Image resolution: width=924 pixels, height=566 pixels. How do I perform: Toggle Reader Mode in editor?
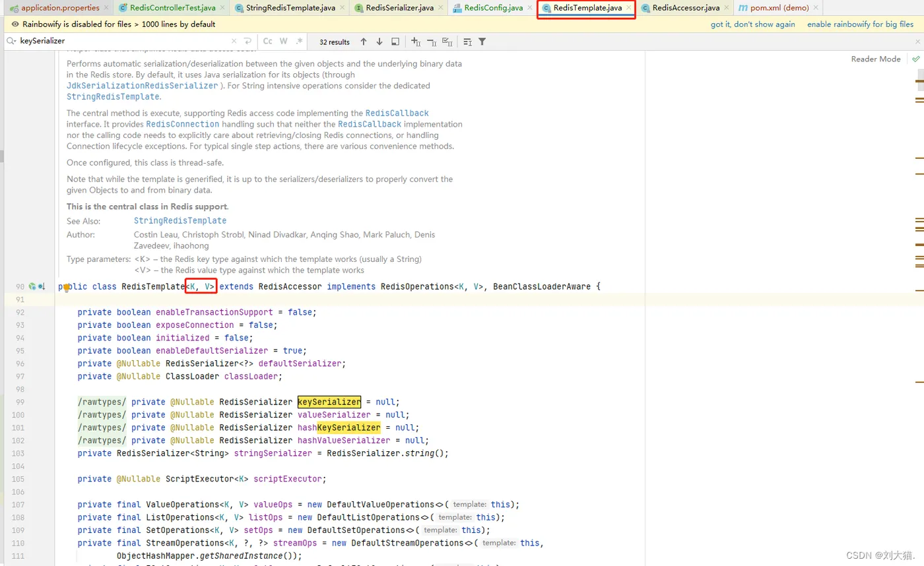(876, 59)
